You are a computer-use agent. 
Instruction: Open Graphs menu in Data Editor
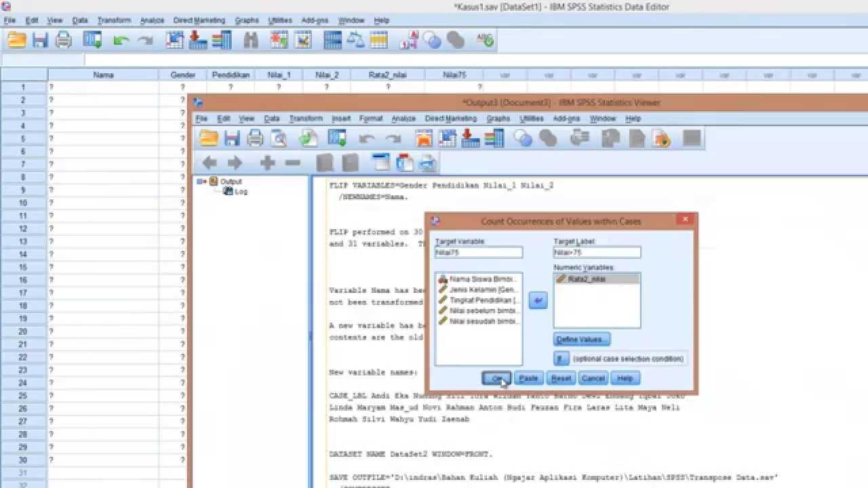point(247,20)
